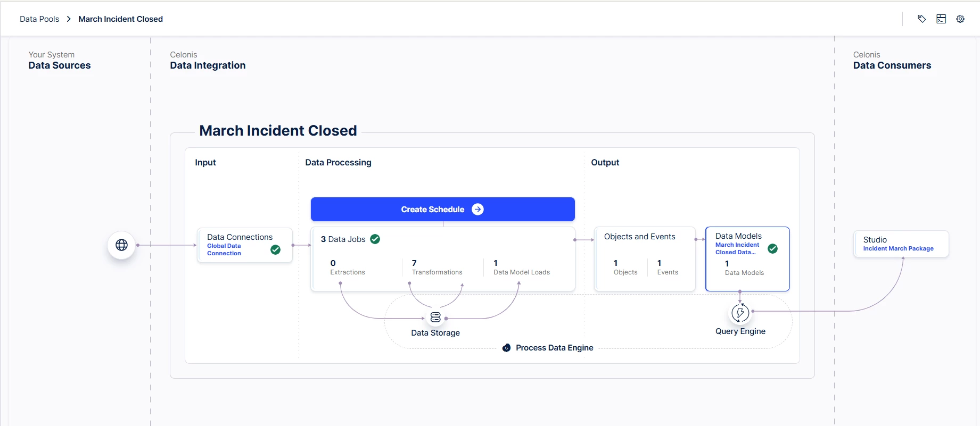Viewport: 980px width, 426px height.
Task: Click the globe data source icon
Action: coord(121,245)
